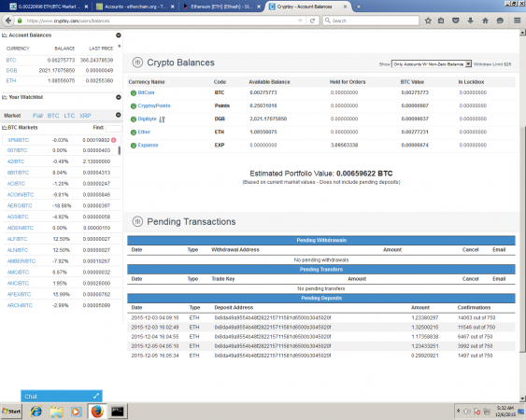Open a new browser tab plus button
Image resolution: width=526 pixels, height=420 pixels.
pyautogui.click(x=358, y=7)
